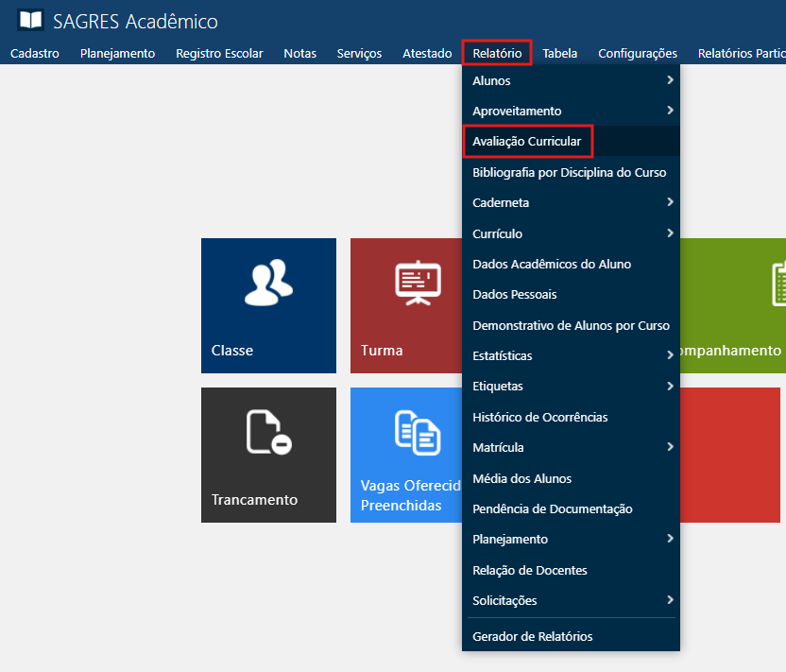Open the Classe tile people icon
Viewport: 786px width, 672px height.
pyautogui.click(x=268, y=283)
